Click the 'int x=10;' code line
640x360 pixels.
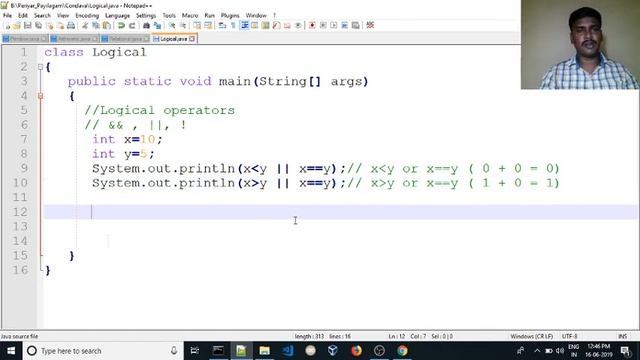coord(127,139)
